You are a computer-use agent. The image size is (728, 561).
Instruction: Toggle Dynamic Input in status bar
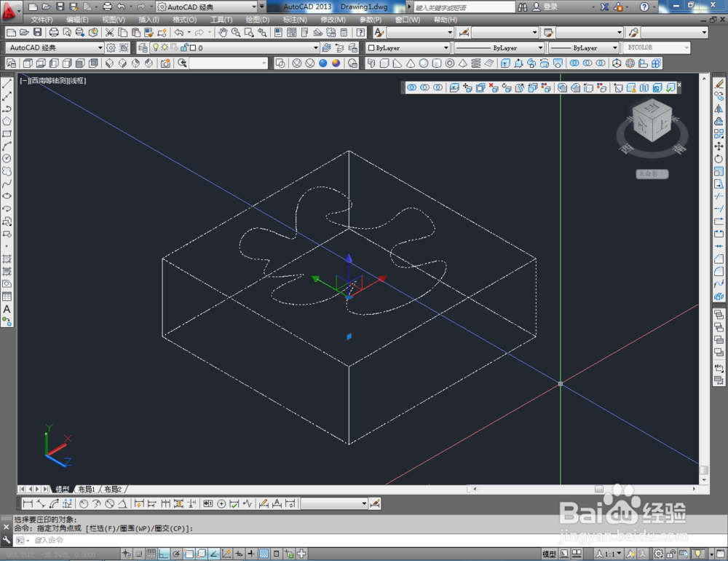(x=239, y=554)
